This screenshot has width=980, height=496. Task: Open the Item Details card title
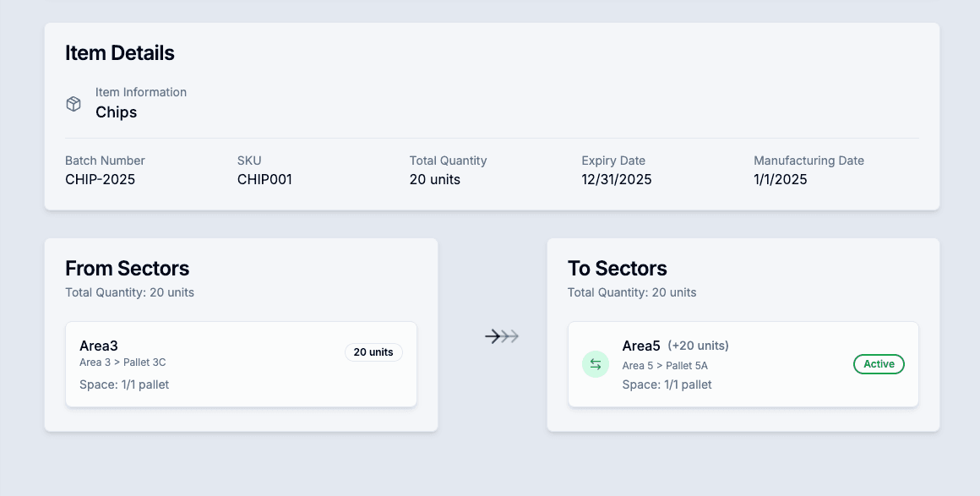click(120, 52)
